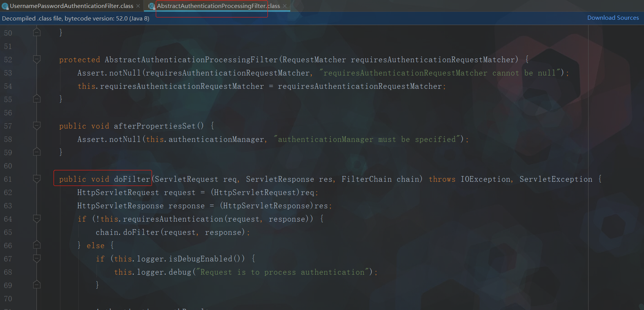This screenshot has width=644, height=310.
Task: Click the decompiled class file bytecode version notice
Action: coord(76,19)
